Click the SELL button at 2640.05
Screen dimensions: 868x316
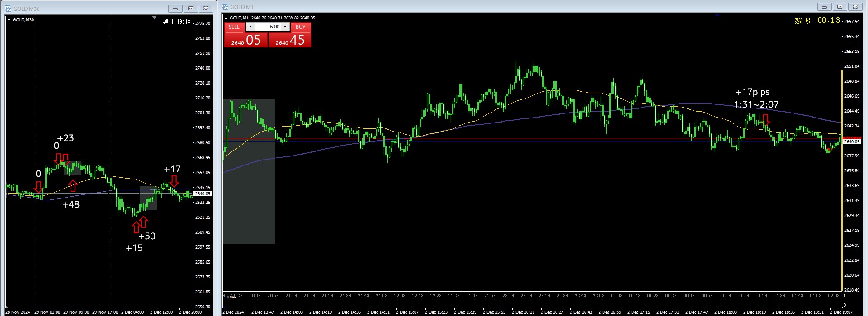click(x=246, y=39)
